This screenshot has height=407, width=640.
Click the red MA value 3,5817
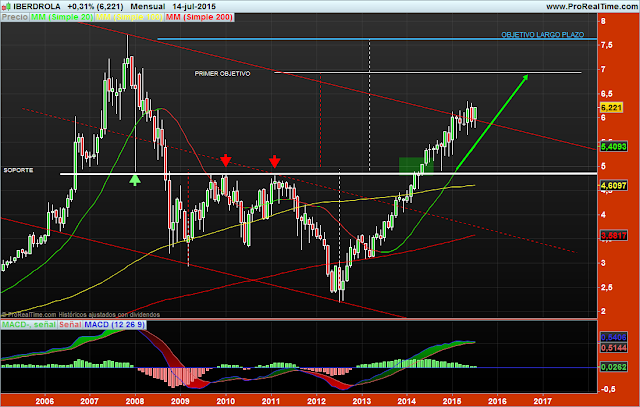click(613, 235)
